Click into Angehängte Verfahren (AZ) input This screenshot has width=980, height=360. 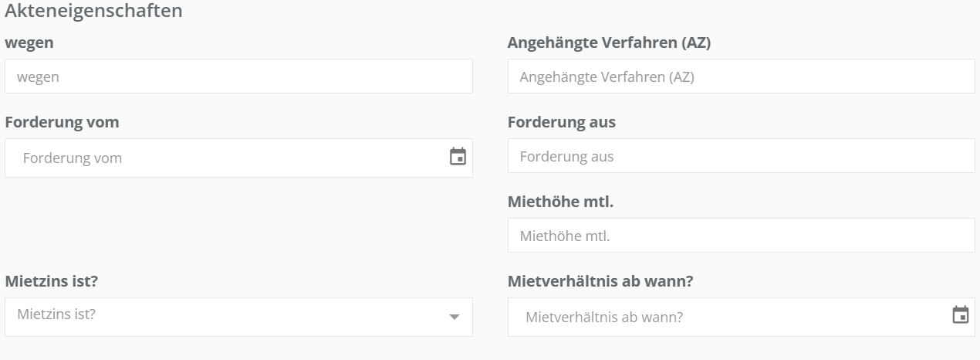741,76
